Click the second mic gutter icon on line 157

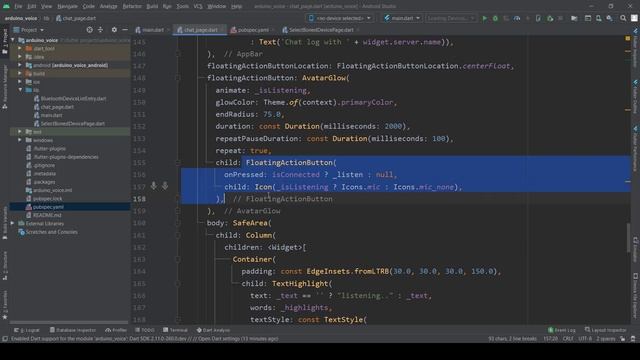click(x=165, y=186)
